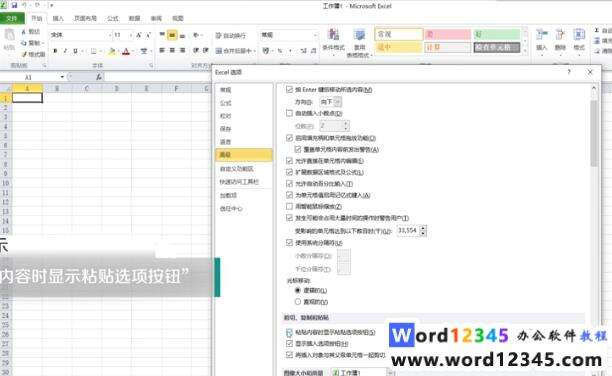612x376 pixels.
Task: Enable the 自动插入小数点 checkbox
Action: 289,113
